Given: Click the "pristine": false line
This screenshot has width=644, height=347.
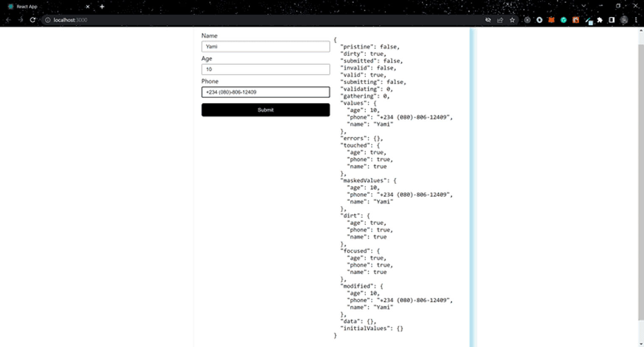Looking at the screenshot, I should [370, 47].
